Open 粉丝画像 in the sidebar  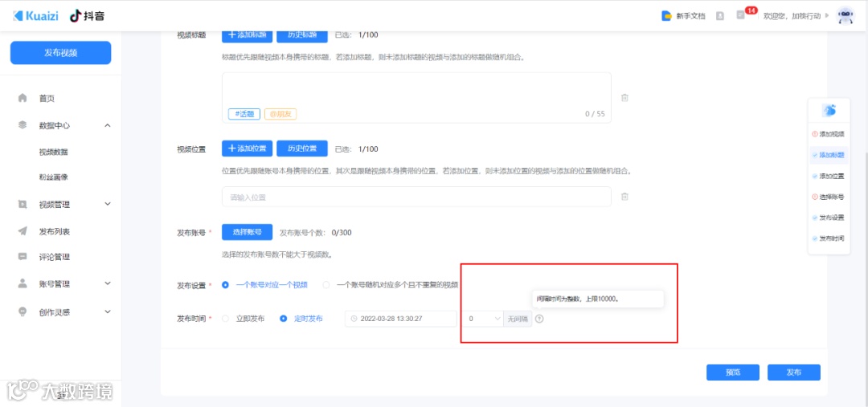pyautogui.click(x=53, y=177)
